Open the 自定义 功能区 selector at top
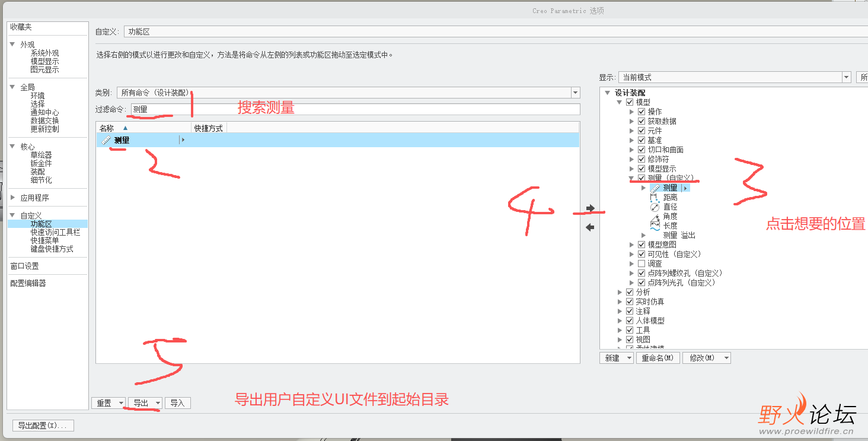Viewport: 868px width, 441px height. point(496,31)
